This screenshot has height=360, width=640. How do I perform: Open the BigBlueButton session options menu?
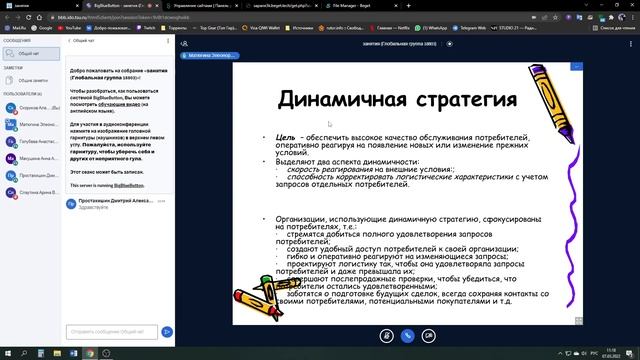tap(631, 44)
